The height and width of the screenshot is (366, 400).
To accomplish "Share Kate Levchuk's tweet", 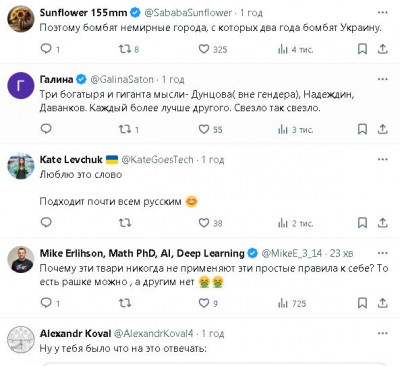I will point(382,223).
